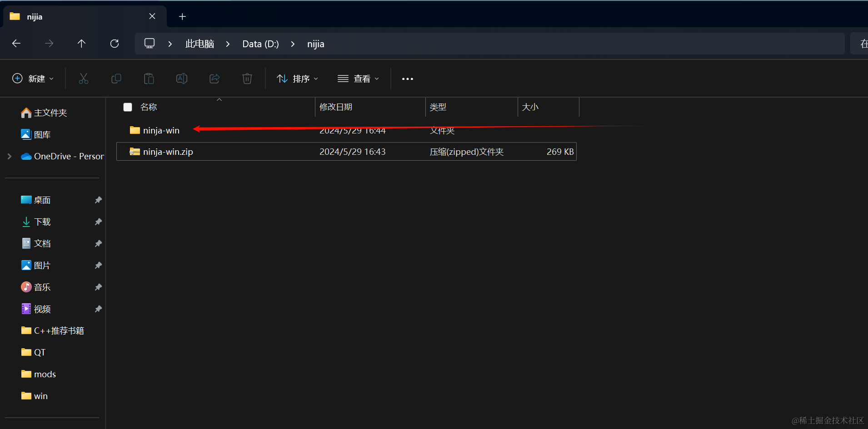Click the forward navigation arrow

(x=49, y=44)
